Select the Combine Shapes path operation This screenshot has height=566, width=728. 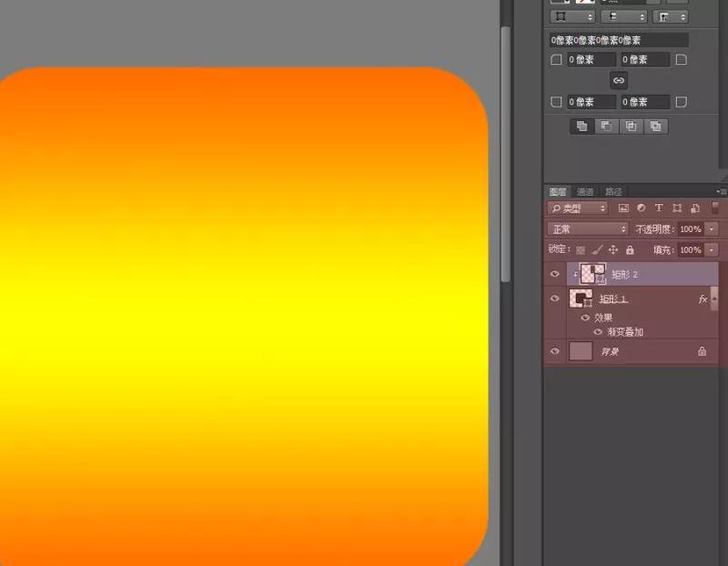582,126
